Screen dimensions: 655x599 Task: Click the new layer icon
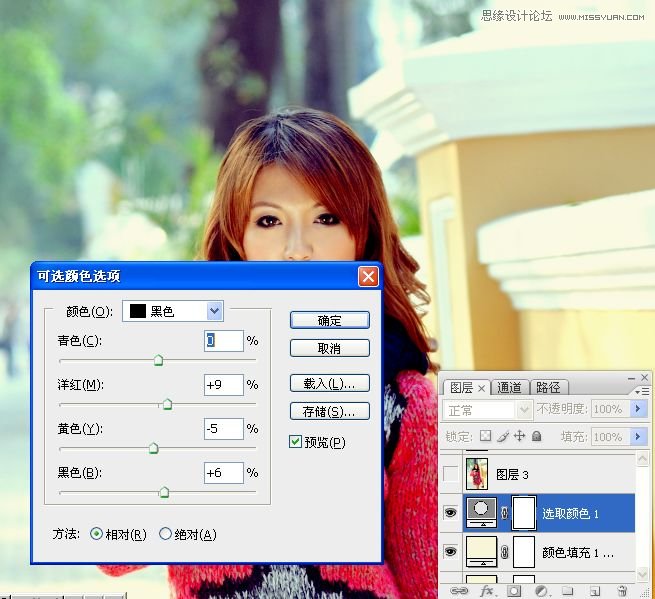coord(595,591)
